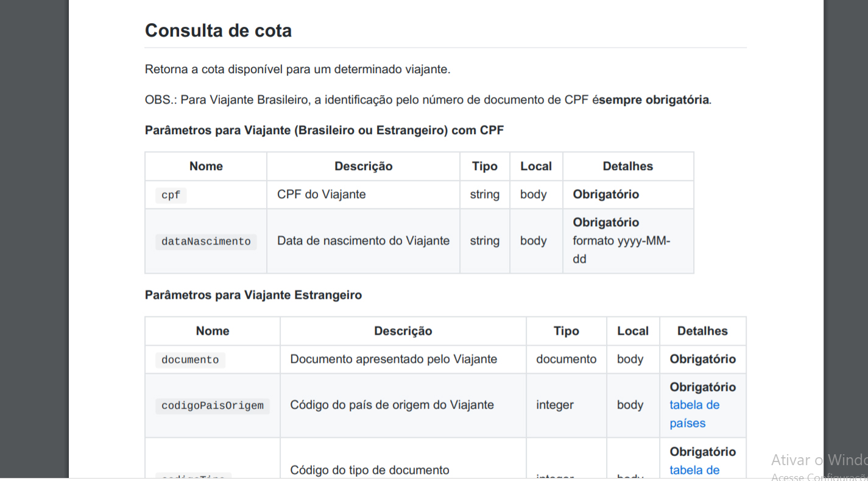This screenshot has height=481, width=868.
Task: Click the 'tabela de países' link
Action: point(694,414)
